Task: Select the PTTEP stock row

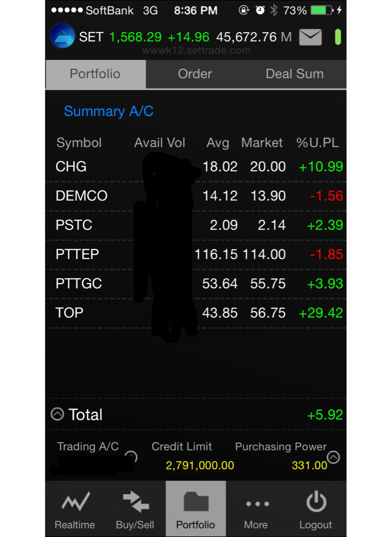Action: click(x=196, y=254)
